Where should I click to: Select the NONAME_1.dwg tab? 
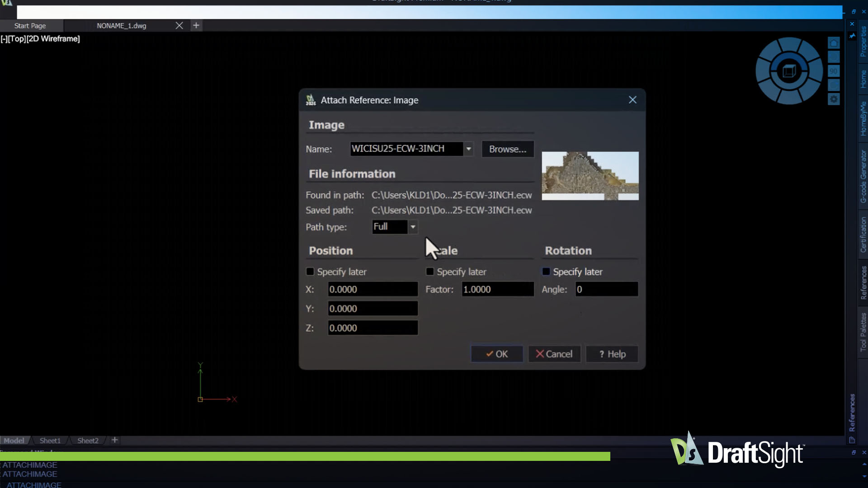[x=122, y=26]
